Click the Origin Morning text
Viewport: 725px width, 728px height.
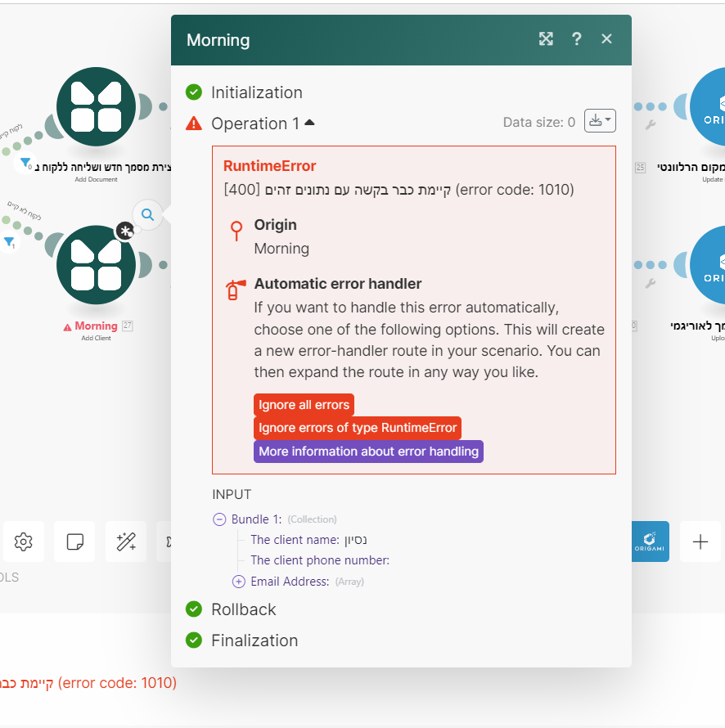(x=281, y=249)
